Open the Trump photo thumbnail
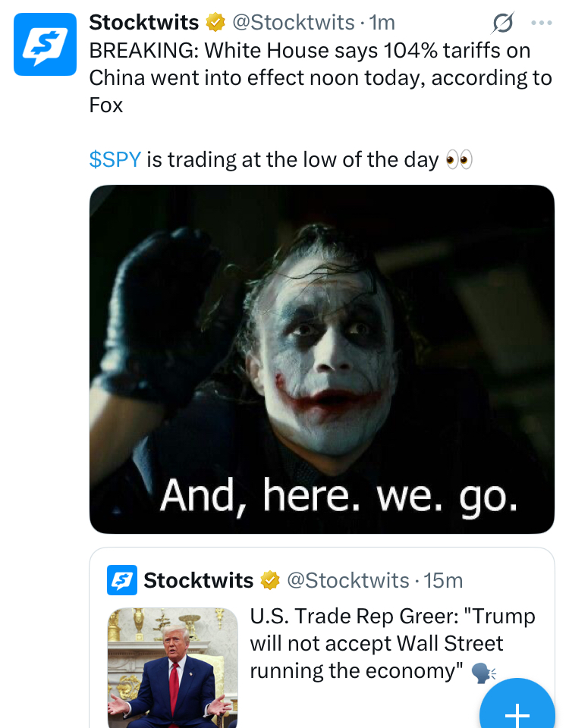This screenshot has height=728, width=569. point(173,667)
